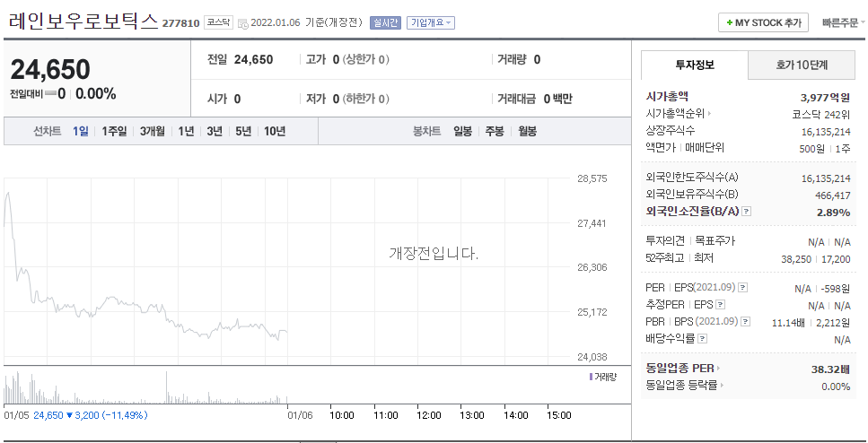The width and height of the screenshot is (868, 443).
Task: Click the 액면가 value 500원 1주
Action: pos(826,148)
